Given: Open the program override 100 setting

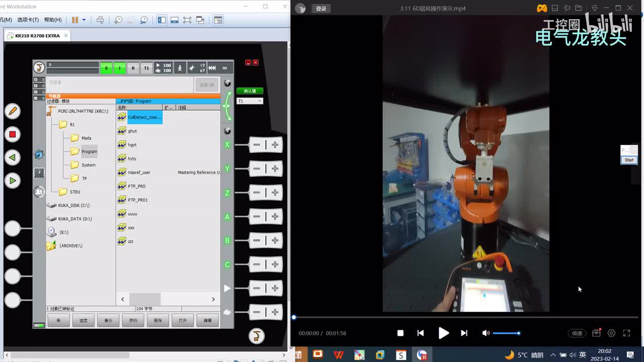Looking at the screenshot, I should tap(163, 68).
